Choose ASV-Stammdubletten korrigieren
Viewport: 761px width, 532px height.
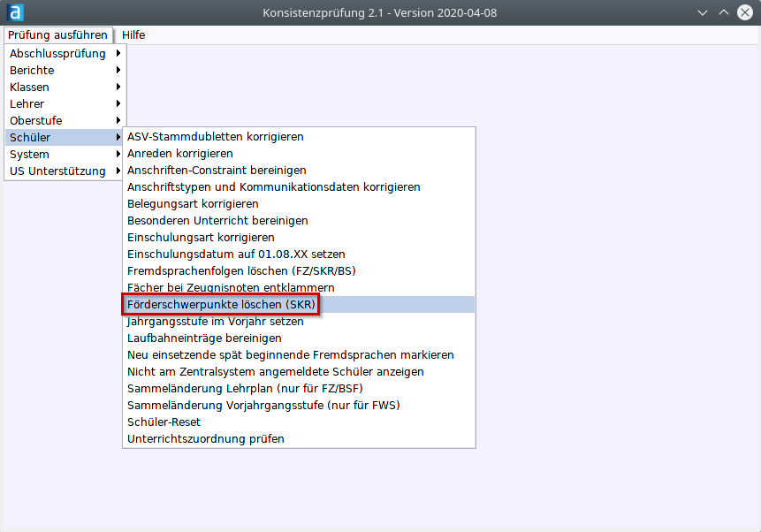coord(299,137)
